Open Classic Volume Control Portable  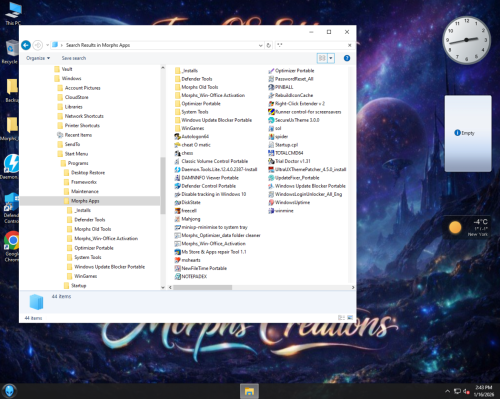211,161
